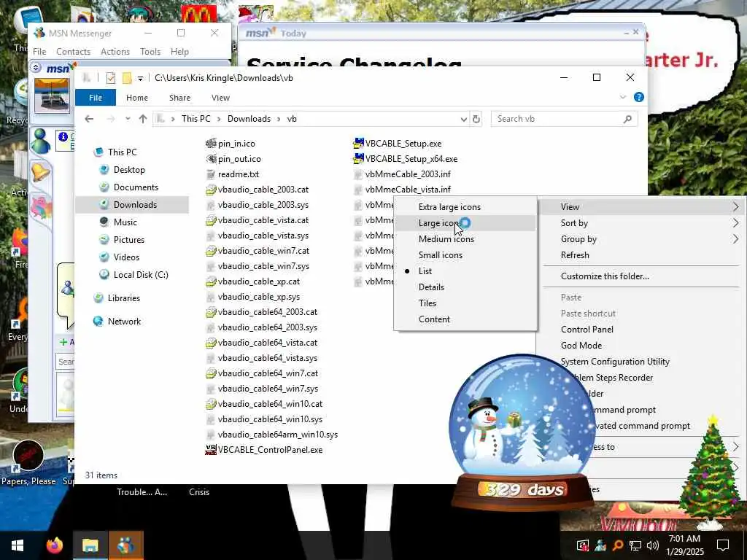Screen dimensions: 747x560
Task: Open the Share ribbon tab
Action: [179, 98]
